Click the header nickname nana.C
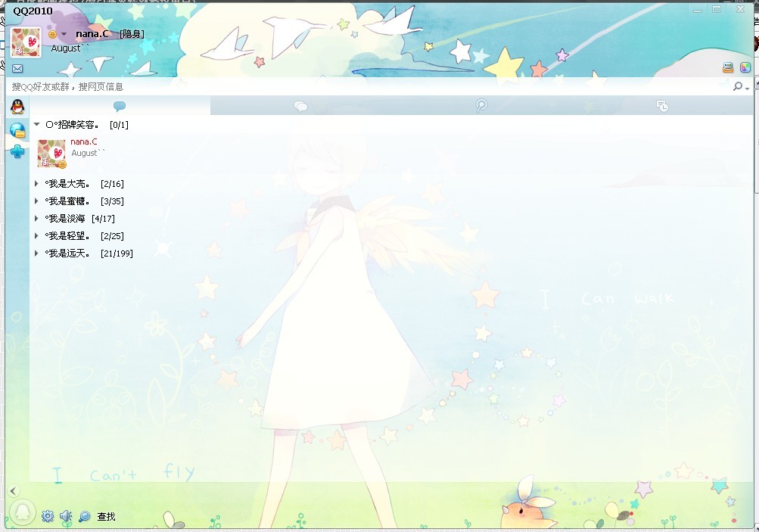The height and width of the screenshot is (532, 759). 92,34
